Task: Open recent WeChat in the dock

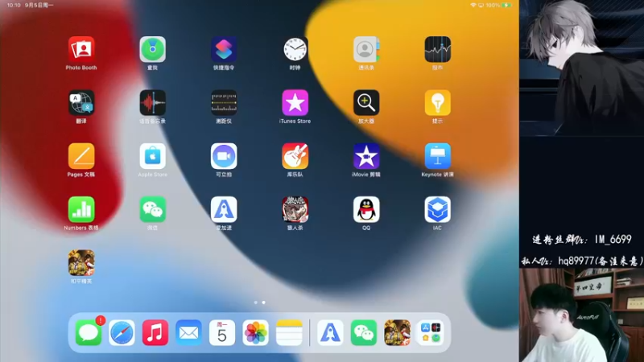Action: click(x=364, y=332)
